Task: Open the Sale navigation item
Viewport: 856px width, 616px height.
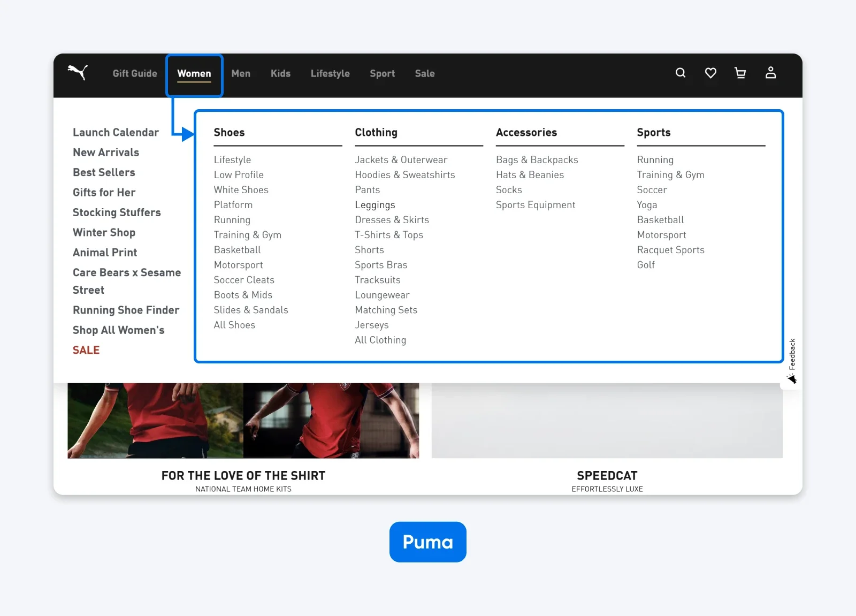Action: click(x=424, y=73)
